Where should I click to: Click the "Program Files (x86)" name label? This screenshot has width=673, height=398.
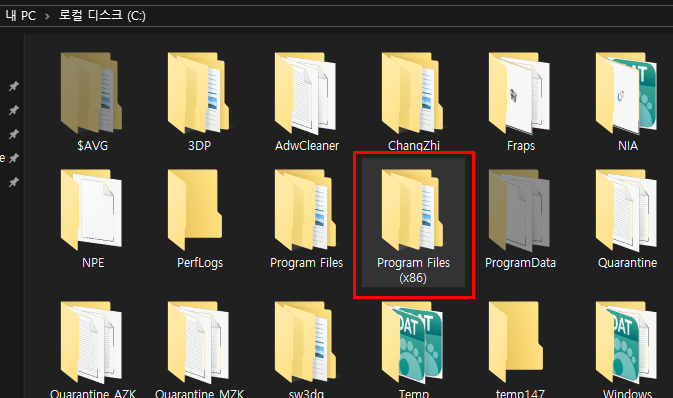[413, 270]
